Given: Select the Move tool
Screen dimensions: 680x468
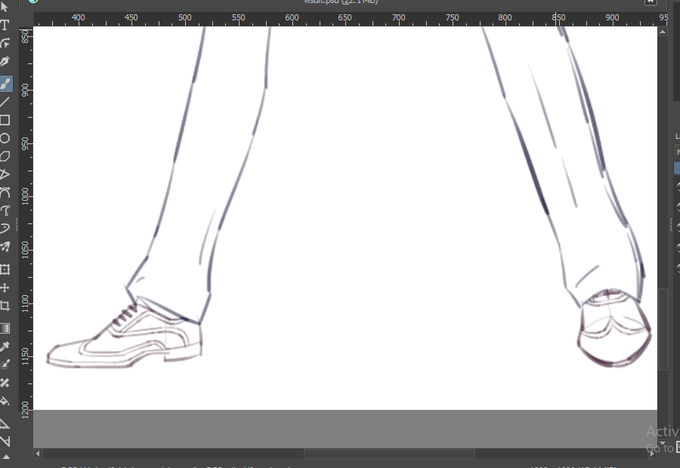Looking at the screenshot, I should coord(5,288).
